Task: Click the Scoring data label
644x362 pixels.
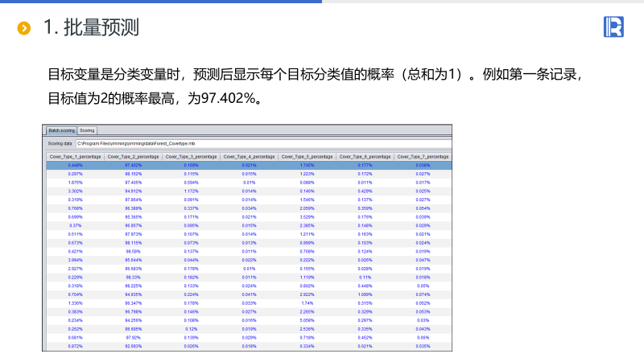Action: (60, 143)
